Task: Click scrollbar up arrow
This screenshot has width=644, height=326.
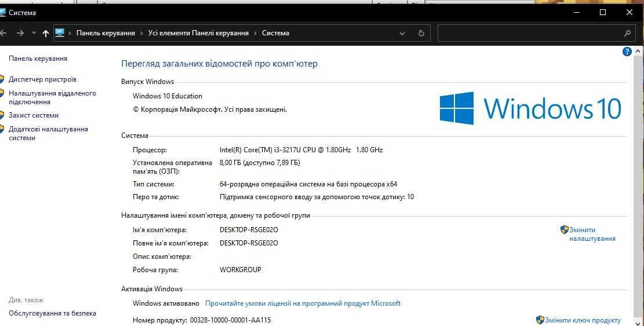Action: pos(638,52)
